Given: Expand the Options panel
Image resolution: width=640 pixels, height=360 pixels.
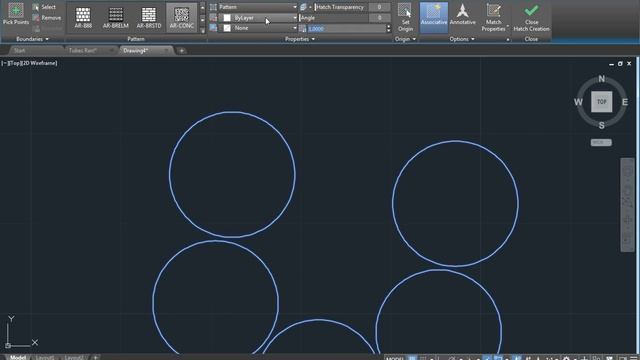Looking at the screenshot, I should [x=462, y=39].
